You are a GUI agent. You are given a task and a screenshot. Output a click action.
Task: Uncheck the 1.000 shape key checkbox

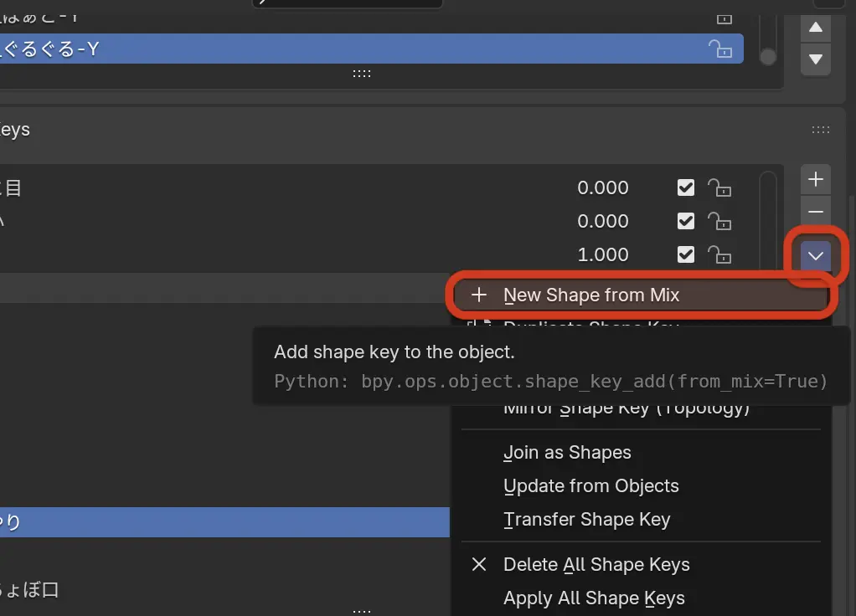(686, 254)
